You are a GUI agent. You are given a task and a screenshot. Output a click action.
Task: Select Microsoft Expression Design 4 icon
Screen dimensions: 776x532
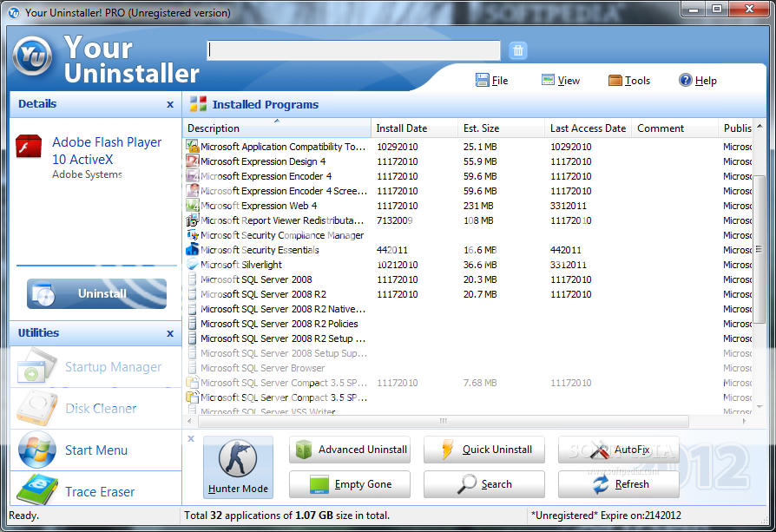point(192,161)
